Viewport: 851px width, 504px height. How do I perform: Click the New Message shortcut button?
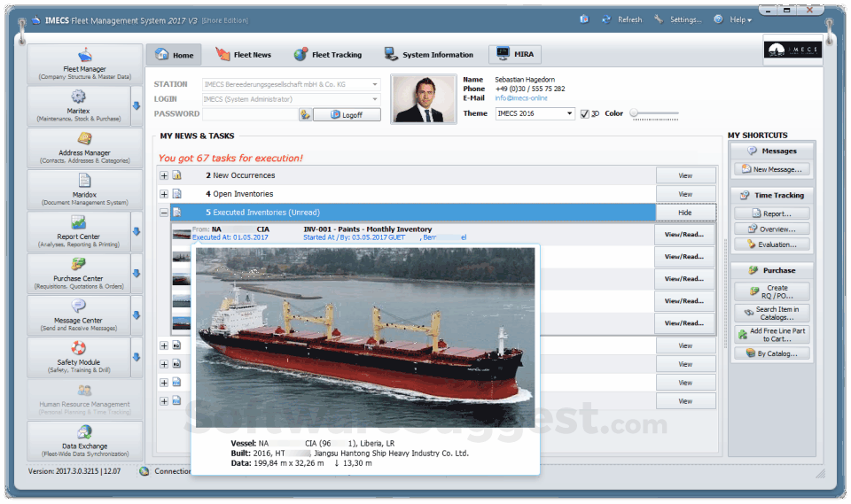[x=772, y=169]
